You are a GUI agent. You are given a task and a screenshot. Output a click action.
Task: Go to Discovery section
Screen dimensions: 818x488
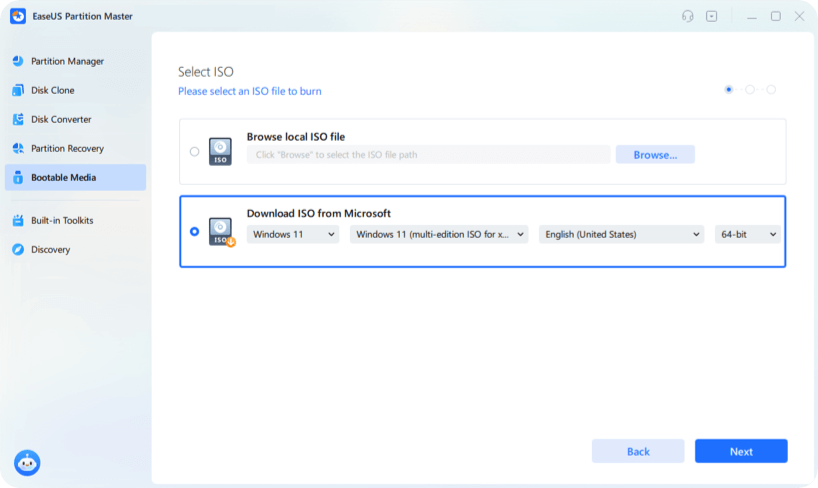[x=76, y=249]
